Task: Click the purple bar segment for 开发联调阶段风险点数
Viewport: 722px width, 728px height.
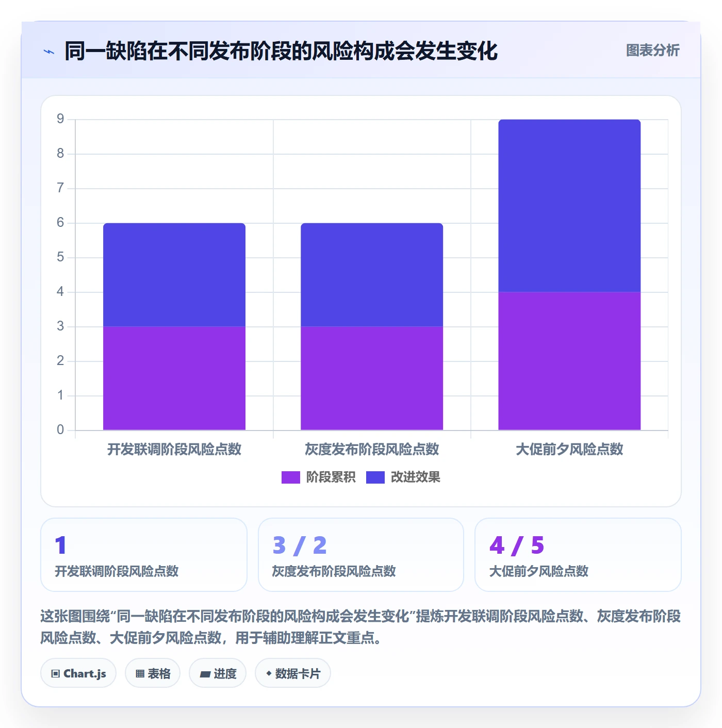Action: (x=174, y=378)
